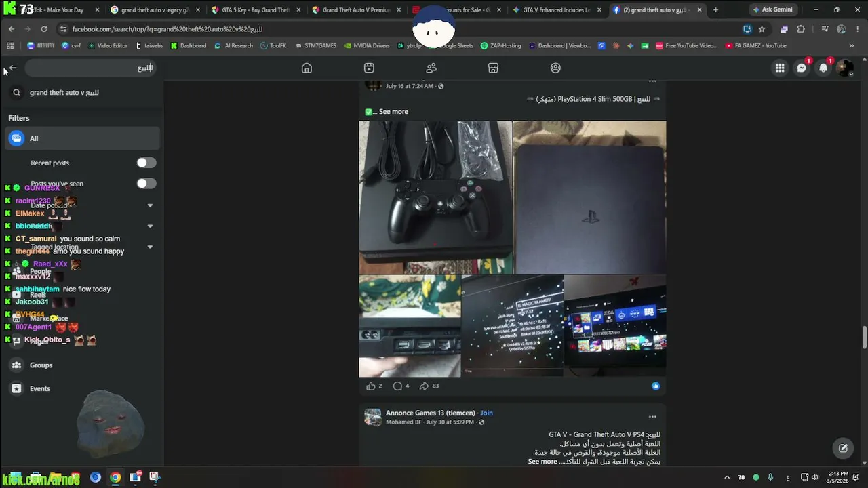868x488 pixels.
Task: Open the PS4 console top photo
Action: pos(590,197)
